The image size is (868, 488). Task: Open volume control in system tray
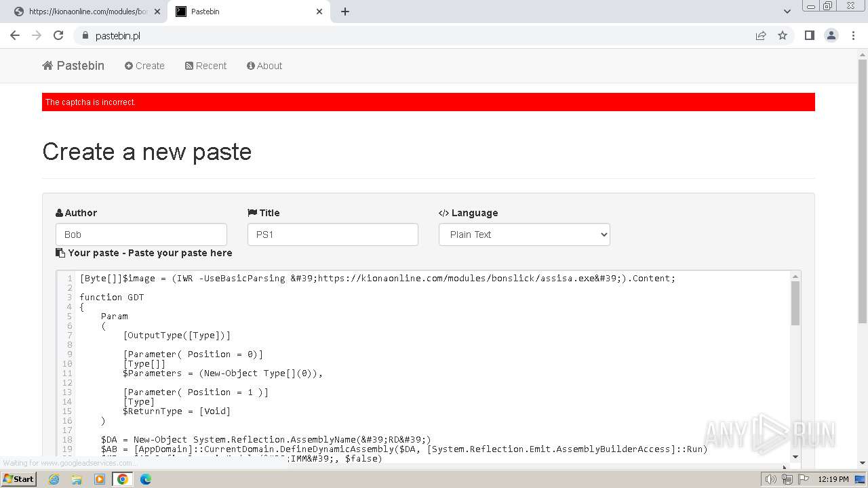pyautogui.click(x=770, y=479)
